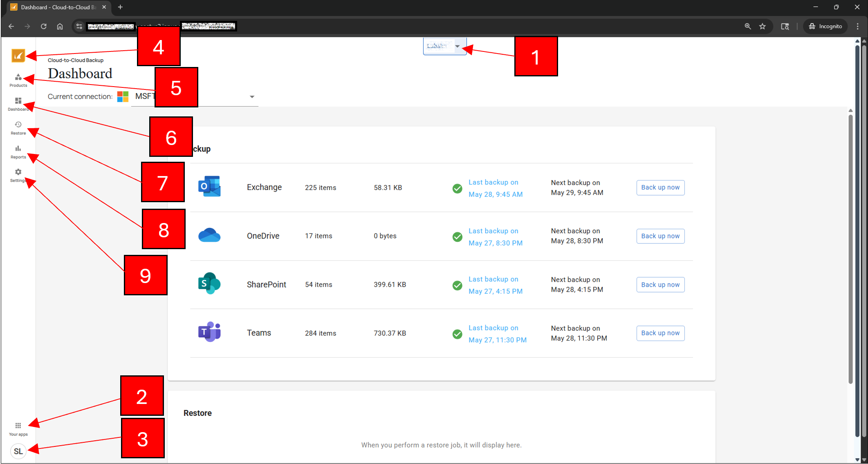Image resolution: width=868 pixels, height=464 pixels.
Task: Open the Your apps grid
Action: coord(18,429)
